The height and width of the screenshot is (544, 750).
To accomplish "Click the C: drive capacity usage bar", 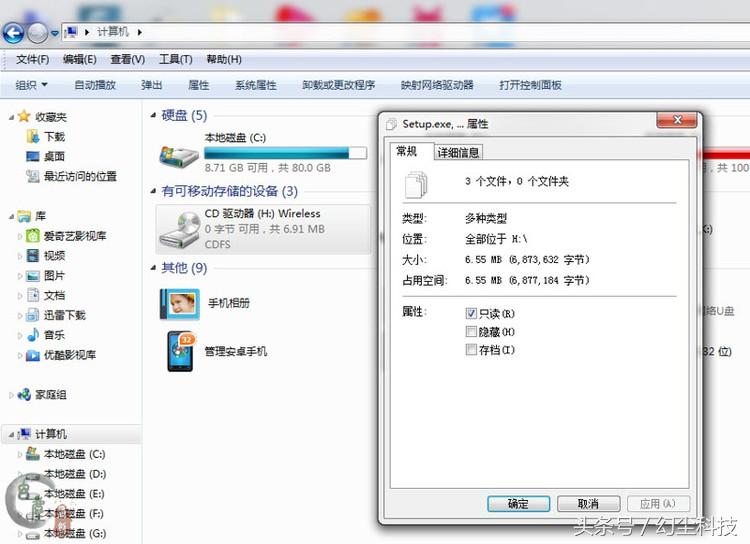I will tap(286, 153).
